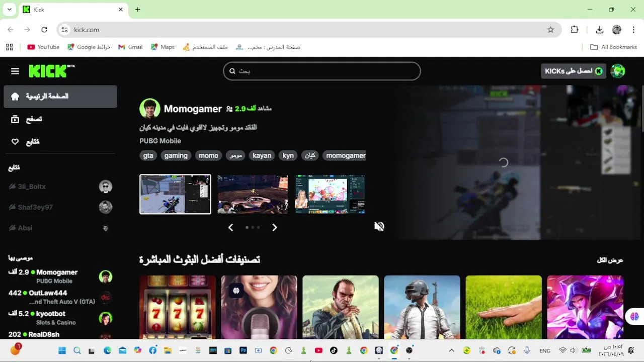Click Momogamer's featured profile avatar
Image resolution: width=644 pixels, height=362 pixels.
click(x=150, y=109)
